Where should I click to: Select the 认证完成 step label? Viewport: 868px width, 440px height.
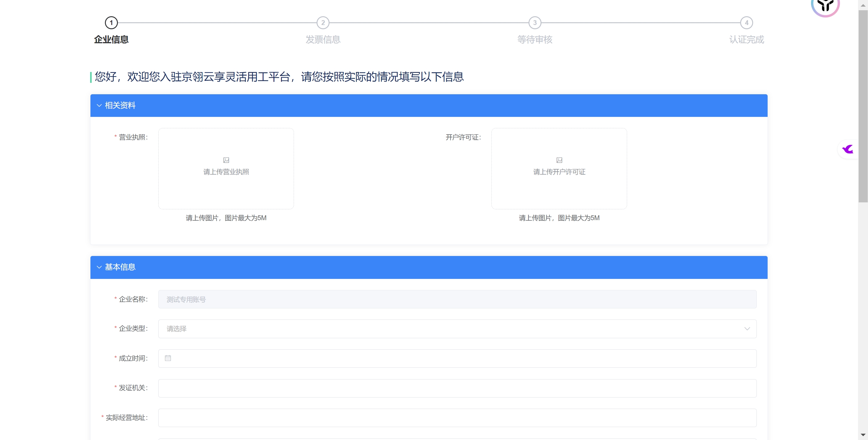tap(746, 40)
